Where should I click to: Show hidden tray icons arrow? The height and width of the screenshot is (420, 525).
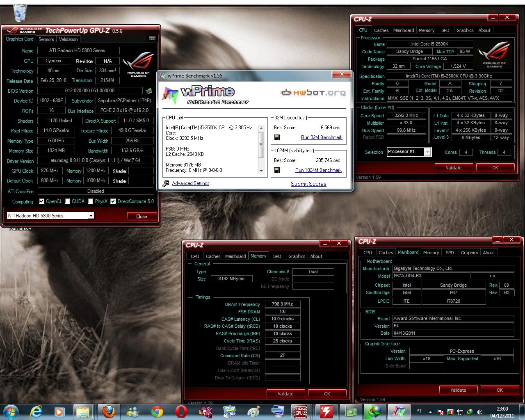tap(430, 412)
